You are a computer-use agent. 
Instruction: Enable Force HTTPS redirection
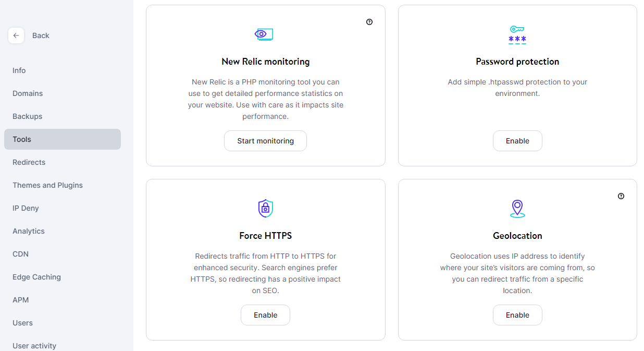click(x=265, y=314)
